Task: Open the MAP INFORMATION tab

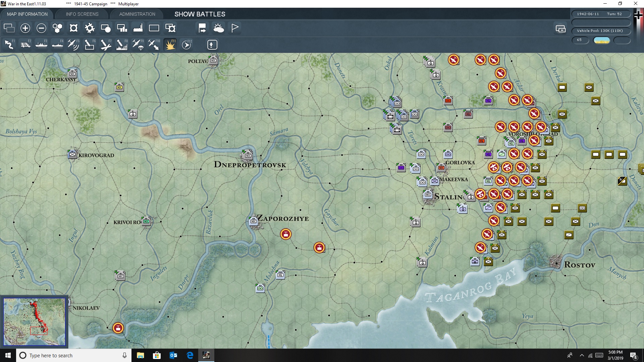Action: pyautogui.click(x=27, y=14)
